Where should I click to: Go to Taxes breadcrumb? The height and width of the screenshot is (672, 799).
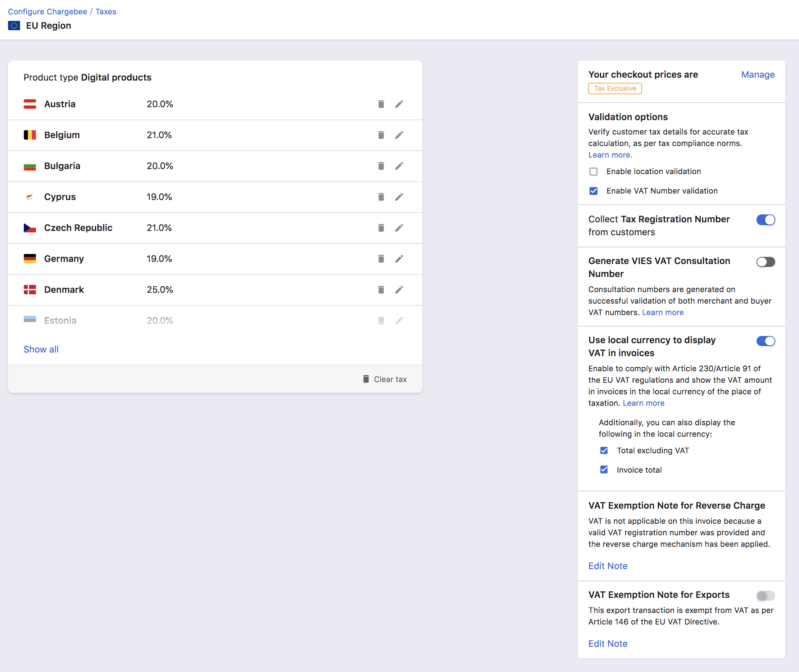click(105, 12)
